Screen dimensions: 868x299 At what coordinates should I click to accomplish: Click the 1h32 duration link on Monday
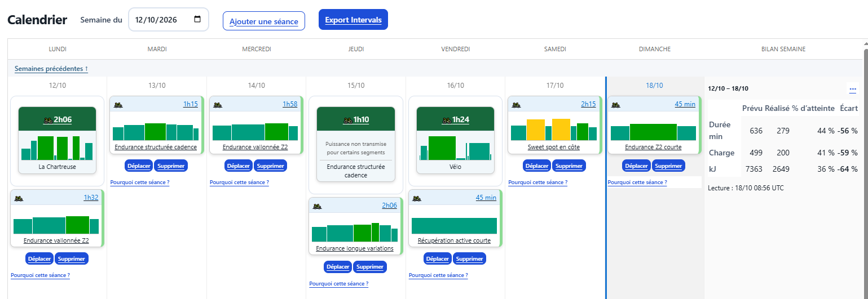(x=91, y=198)
